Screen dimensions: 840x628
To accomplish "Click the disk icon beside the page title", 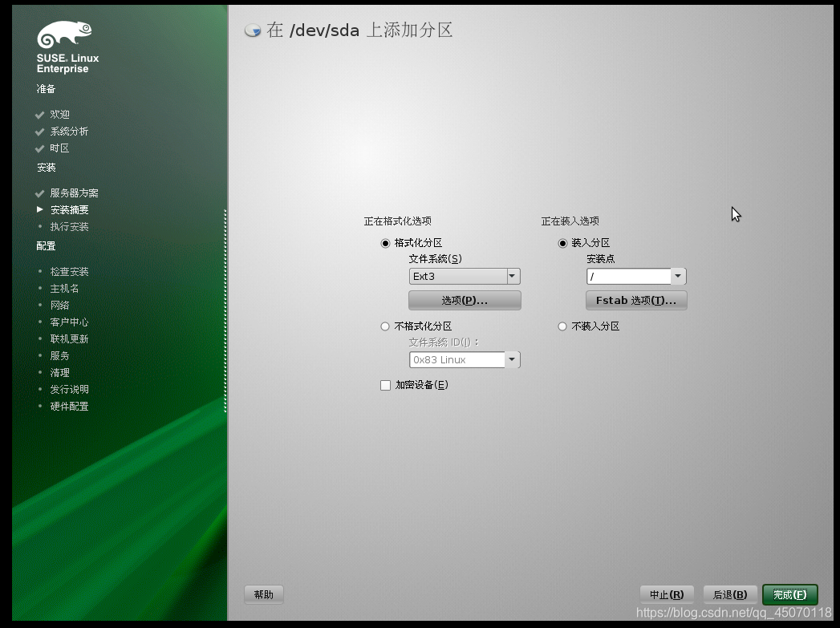I will point(253,30).
